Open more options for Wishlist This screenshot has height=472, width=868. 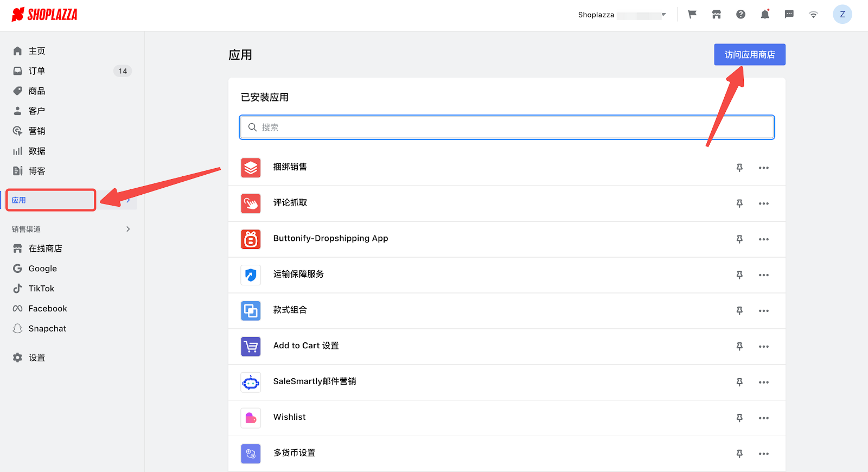coord(764,418)
